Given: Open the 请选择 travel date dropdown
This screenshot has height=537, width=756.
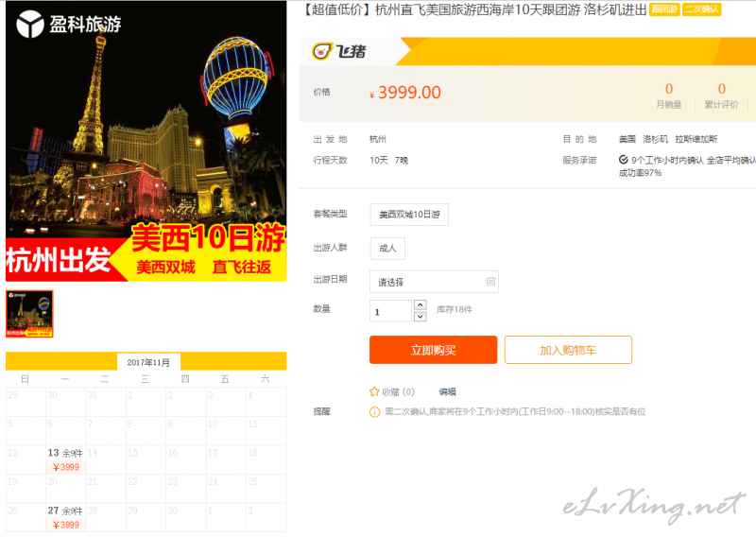Looking at the screenshot, I should 434,282.
